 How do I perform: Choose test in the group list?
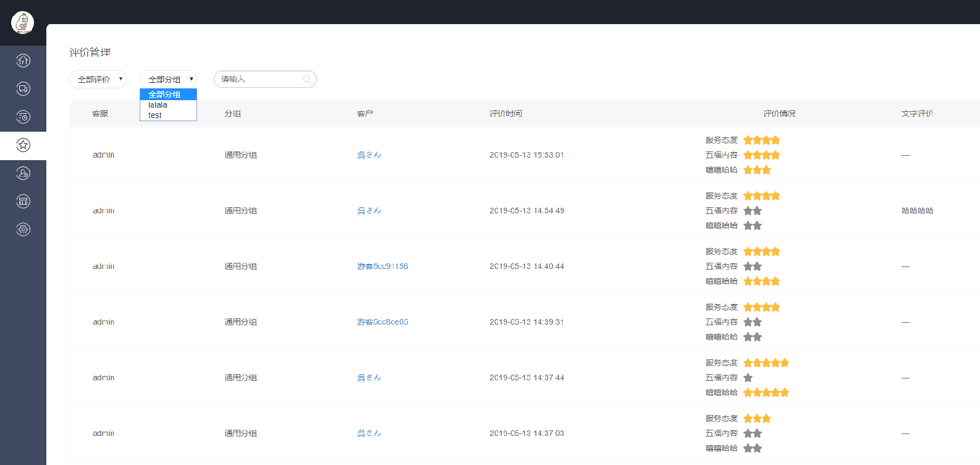[168, 115]
